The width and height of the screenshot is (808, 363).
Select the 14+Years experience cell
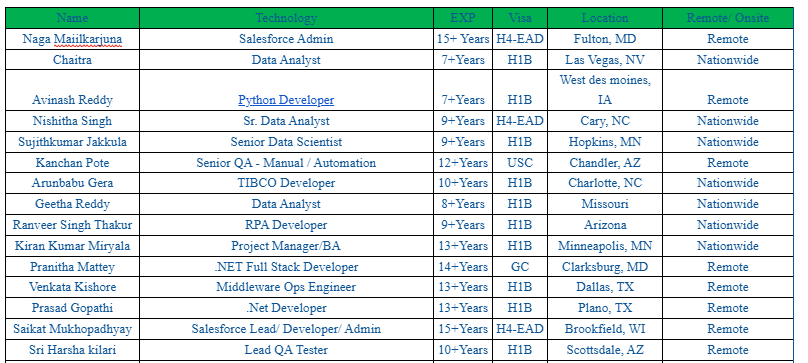(463, 267)
